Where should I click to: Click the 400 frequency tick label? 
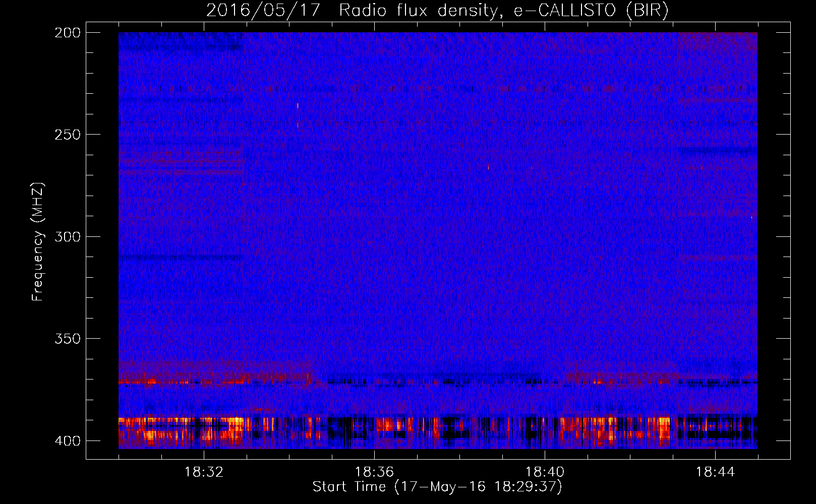[67, 441]
